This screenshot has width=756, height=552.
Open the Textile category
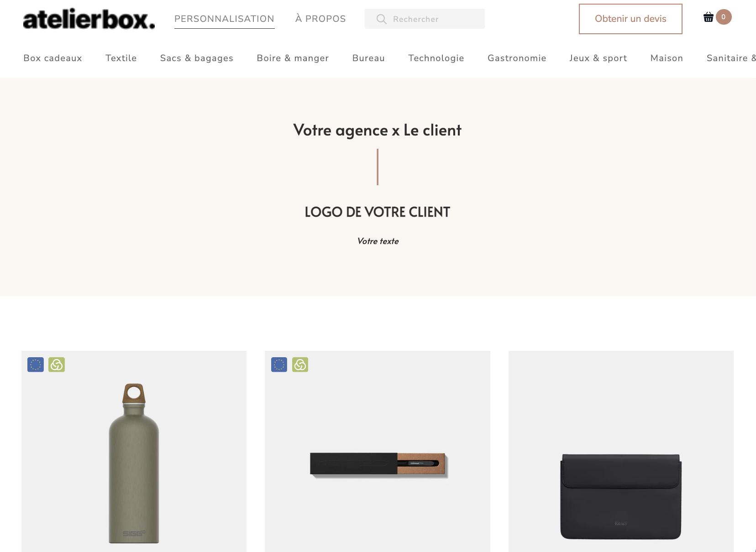click(121, 58)
